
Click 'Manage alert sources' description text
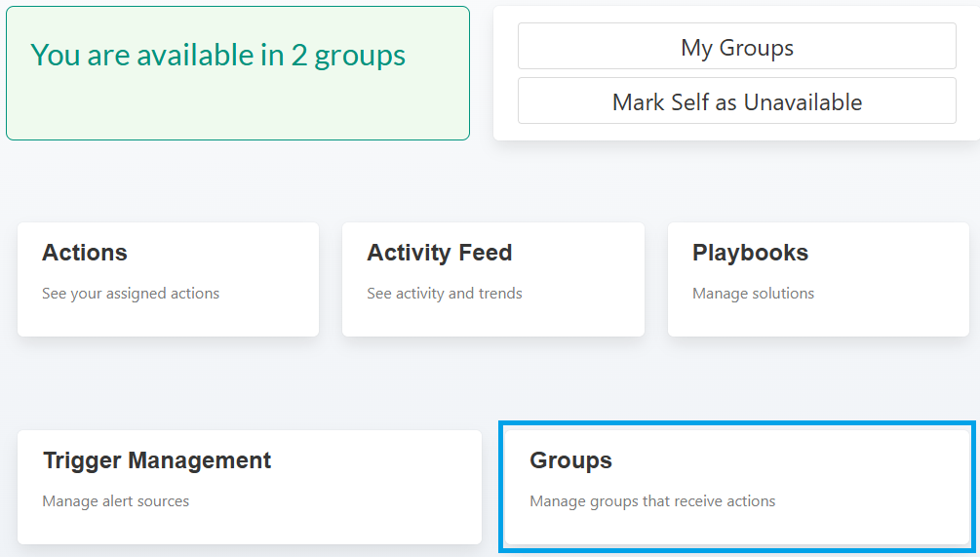116,501
